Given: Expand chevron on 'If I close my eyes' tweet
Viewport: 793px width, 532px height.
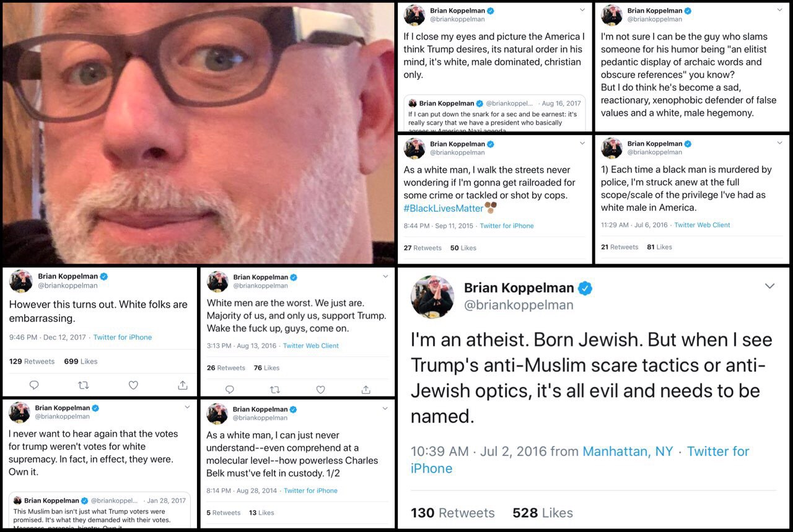Looking at the screenshot, I should (582, 10).
